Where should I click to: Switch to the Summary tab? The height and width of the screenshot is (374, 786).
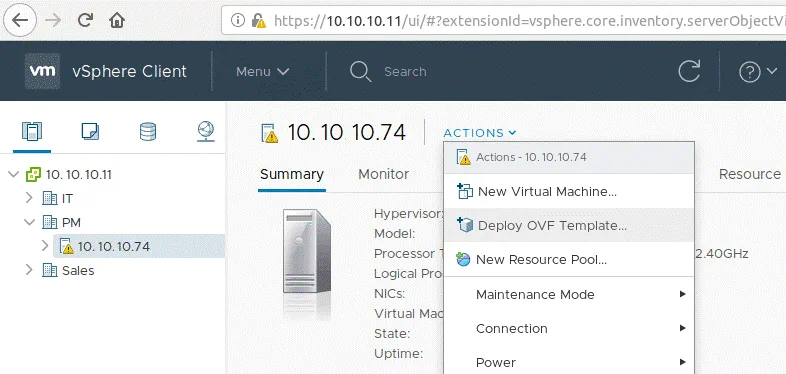[x=292, y=174]
